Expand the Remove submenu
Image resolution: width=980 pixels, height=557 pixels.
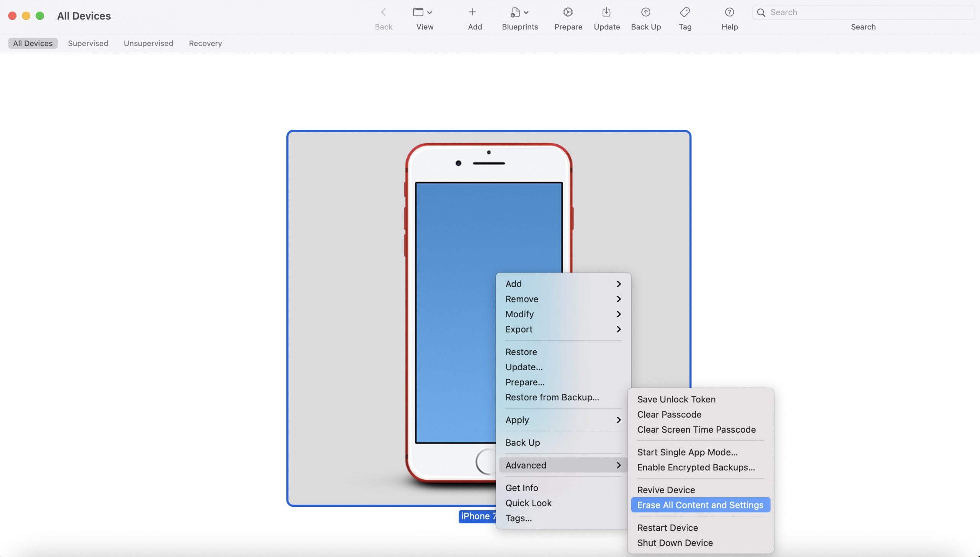click(563, 299)
